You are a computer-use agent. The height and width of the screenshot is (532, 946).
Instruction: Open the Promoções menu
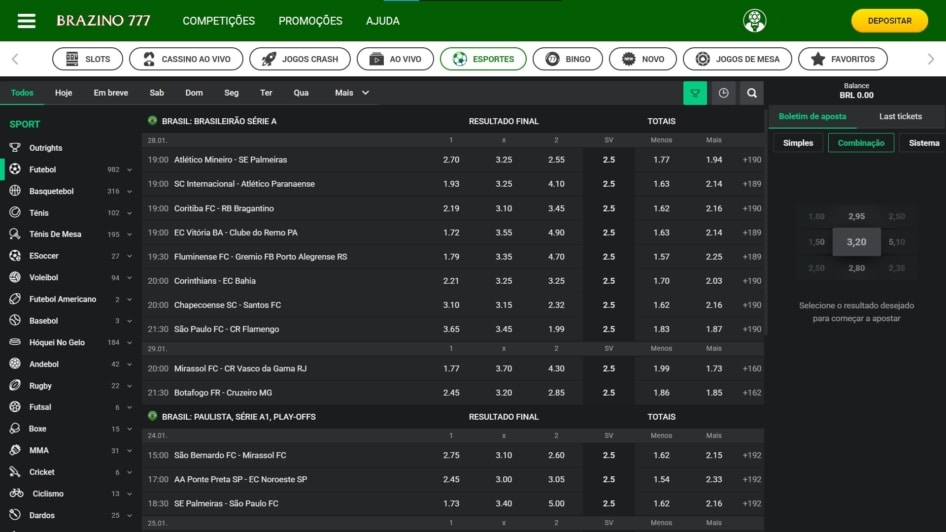[x=310, y=21]
